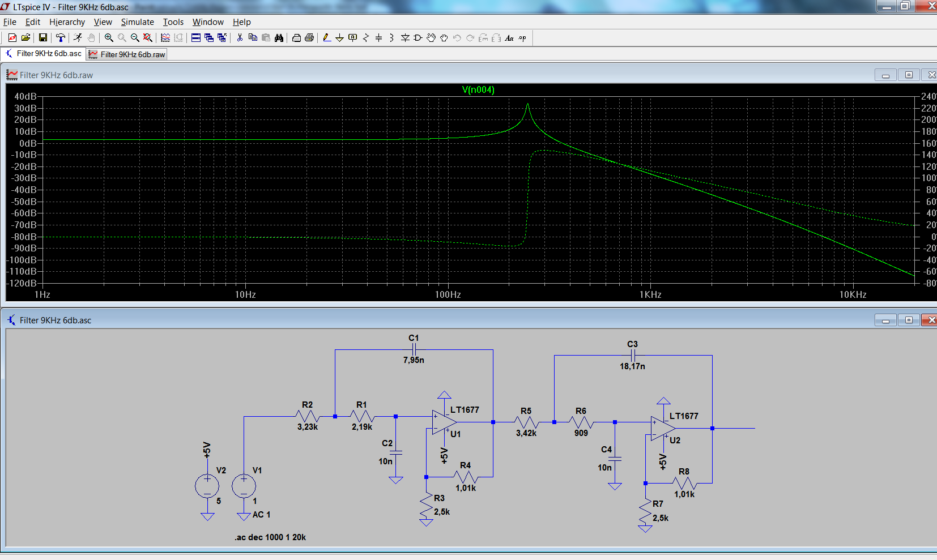Screen dimensions: 937x560
Task: Open the Hierarchy menu
Action: click(67, 22)
